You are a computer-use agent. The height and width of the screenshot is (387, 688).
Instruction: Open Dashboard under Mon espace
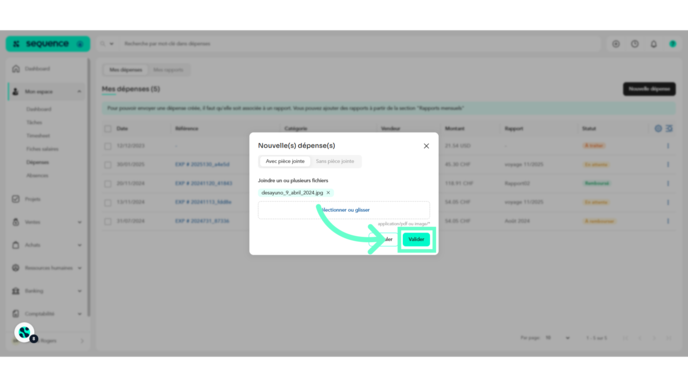pyautogui.click(x=39, y=109)
